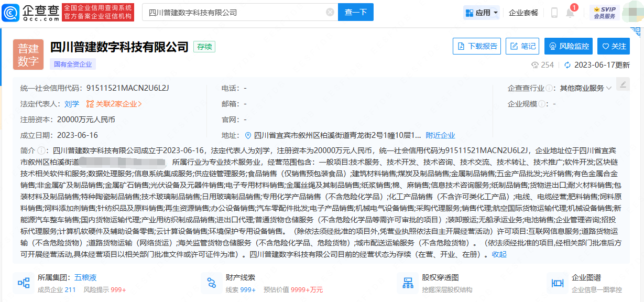This screenshot has width=644, height=302.
Task: Open the 关联2家企业 link
Action: [x=114, y=104]
